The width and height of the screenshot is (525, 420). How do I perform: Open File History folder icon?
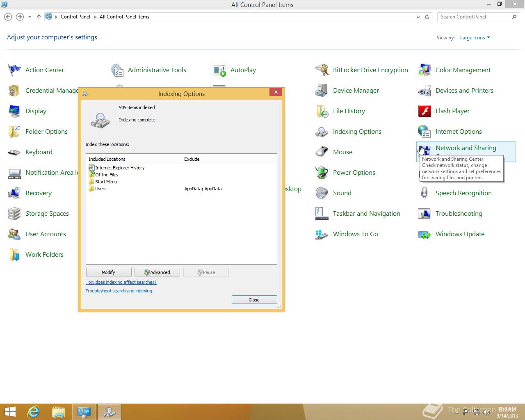(x=322, y=111)
